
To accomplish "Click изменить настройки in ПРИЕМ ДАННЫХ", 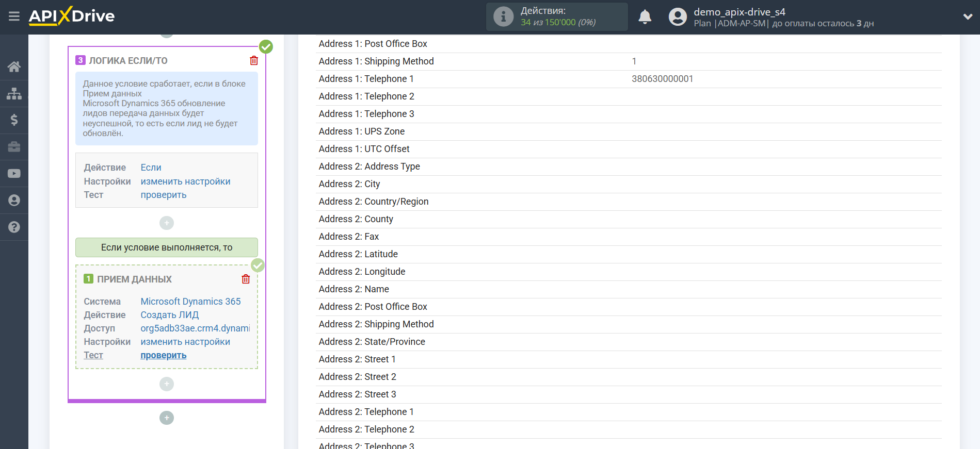I will [185, 342].
